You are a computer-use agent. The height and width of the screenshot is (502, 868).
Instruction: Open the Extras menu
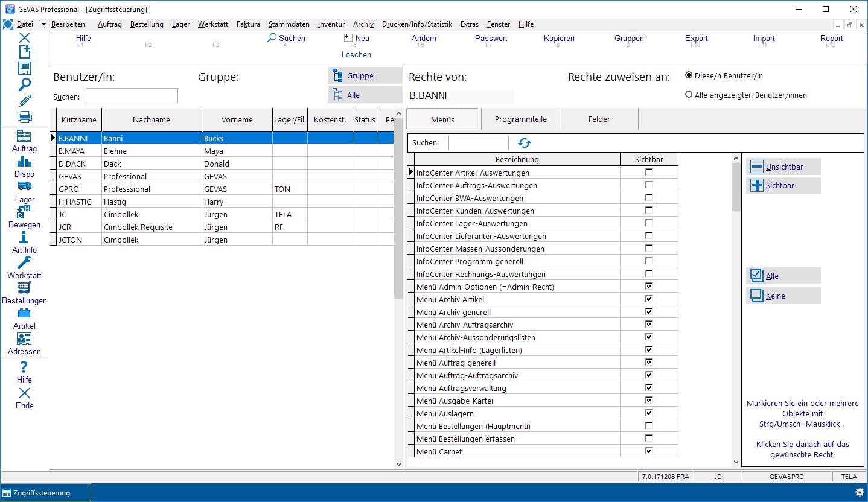coord(470,24)
